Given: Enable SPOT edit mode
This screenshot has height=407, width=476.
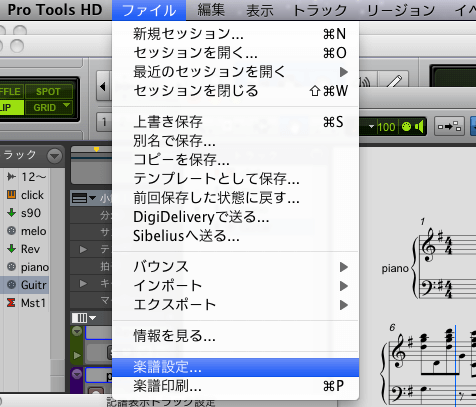Looking at the screenshot, I should (49, 92).
